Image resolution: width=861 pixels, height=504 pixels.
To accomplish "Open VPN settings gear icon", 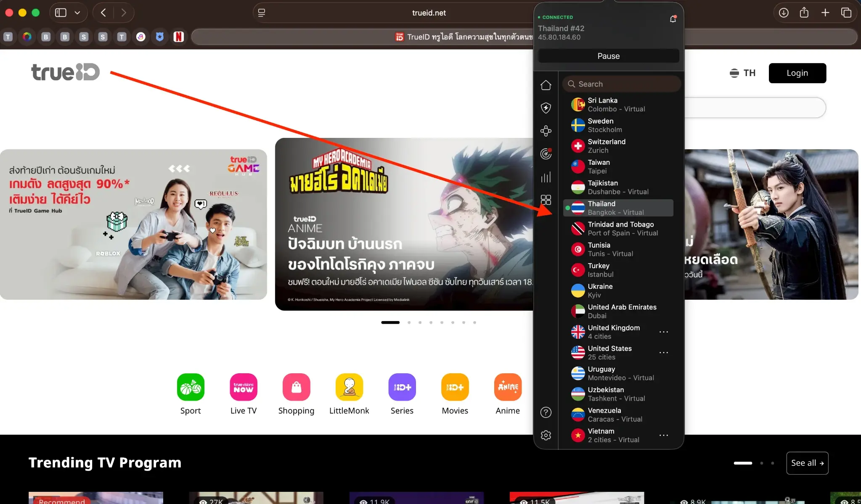I will [x=546, y=435].
